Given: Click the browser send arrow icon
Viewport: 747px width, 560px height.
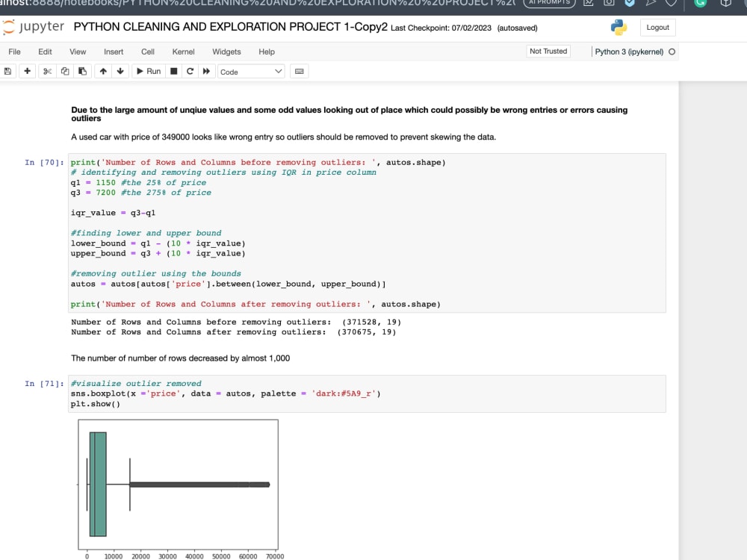Looking at the screenshot, I should tap(651, 2).
